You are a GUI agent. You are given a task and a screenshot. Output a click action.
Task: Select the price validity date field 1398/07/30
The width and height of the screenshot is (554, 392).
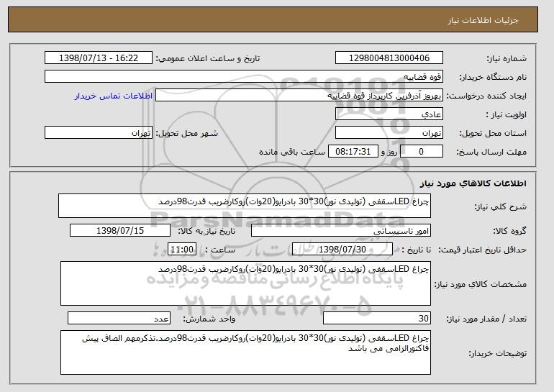coord(342,250)
